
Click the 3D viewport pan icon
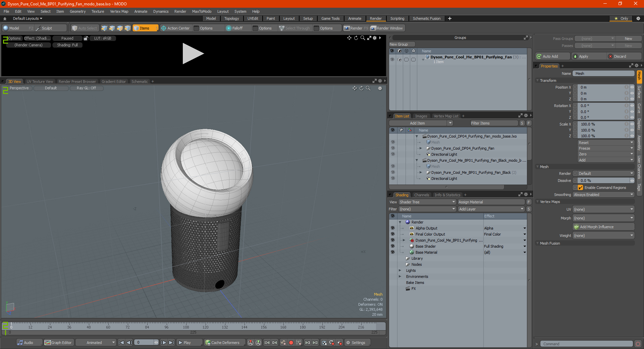[x=355, y=88]
